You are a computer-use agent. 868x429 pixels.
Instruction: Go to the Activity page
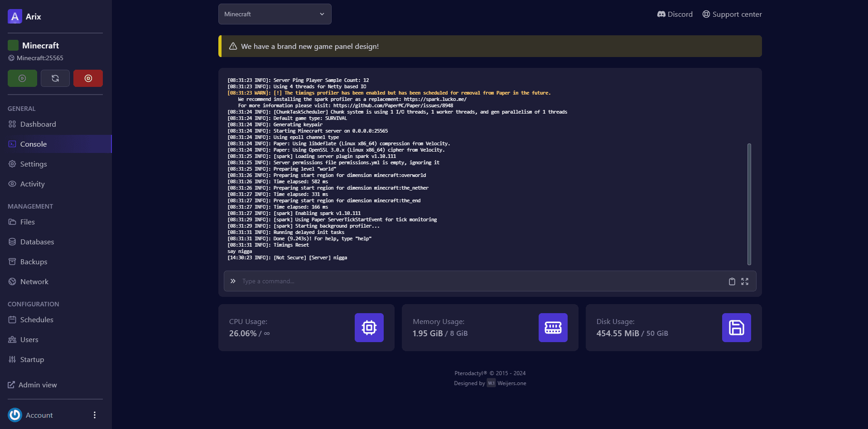tap(32, 184)
